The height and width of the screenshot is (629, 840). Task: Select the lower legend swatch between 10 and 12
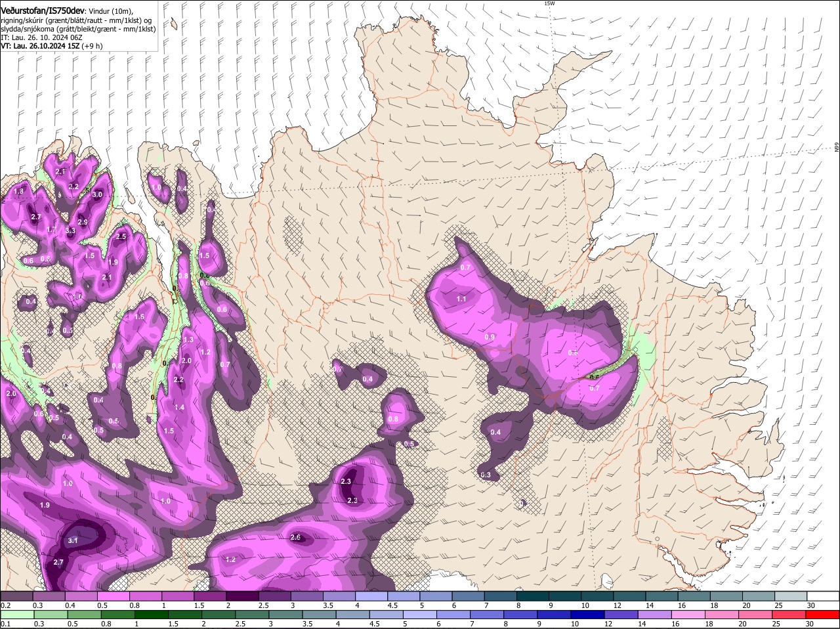(587, 615)
